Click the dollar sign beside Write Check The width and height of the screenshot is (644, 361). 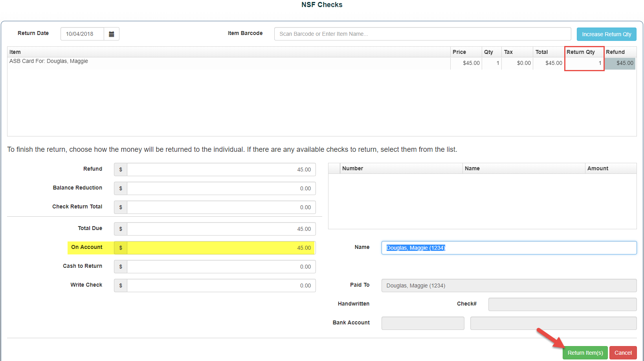pyautogui.click(x=121, y=285)
